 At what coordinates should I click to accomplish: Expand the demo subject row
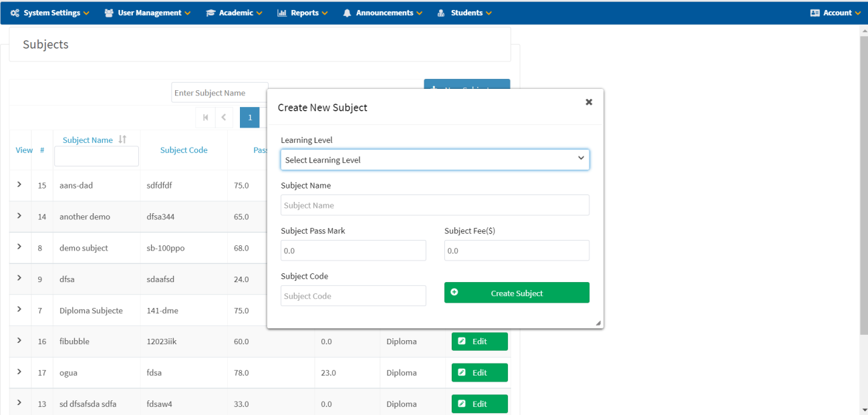[19, 247]
